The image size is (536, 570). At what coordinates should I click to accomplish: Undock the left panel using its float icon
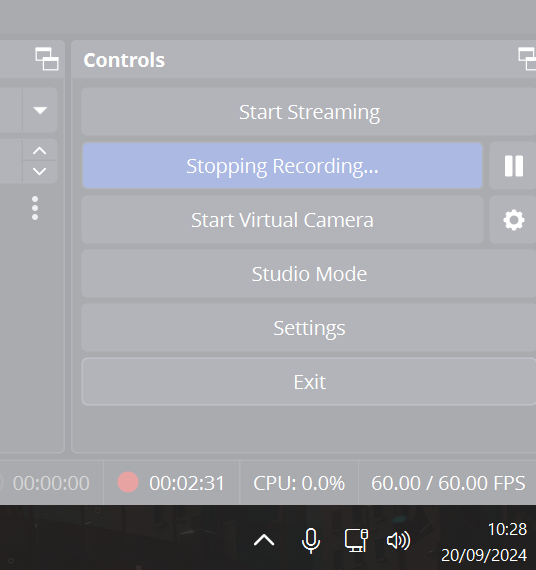pos(47,59)
